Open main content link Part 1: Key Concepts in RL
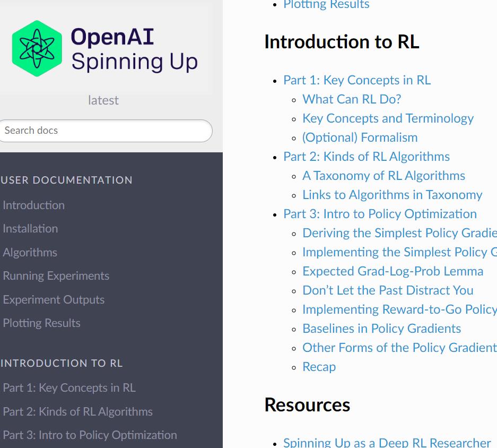Viewport: 497px width, 448px height. pos(357,80)
